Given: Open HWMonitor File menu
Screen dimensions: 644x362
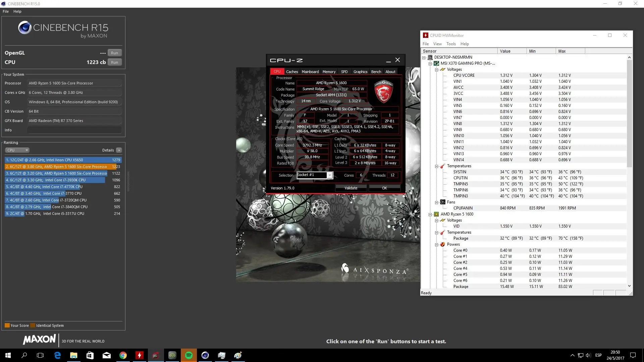Looking at the screenshot, I should pos(426,44).
